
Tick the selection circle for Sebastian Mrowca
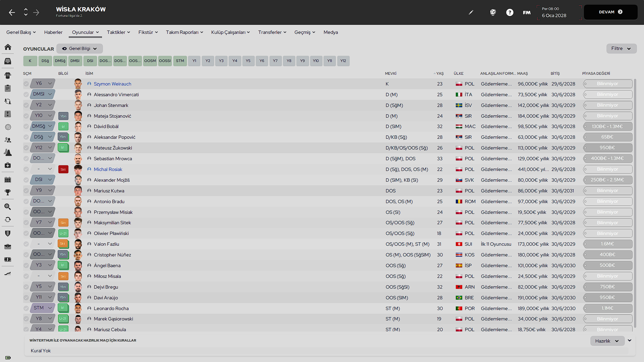point(26,159)
